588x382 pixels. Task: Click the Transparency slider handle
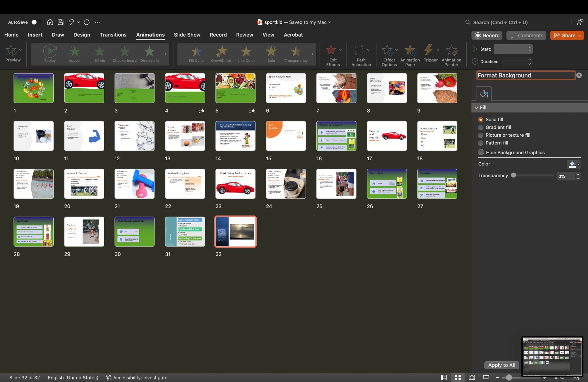click(x=513, y=175)
